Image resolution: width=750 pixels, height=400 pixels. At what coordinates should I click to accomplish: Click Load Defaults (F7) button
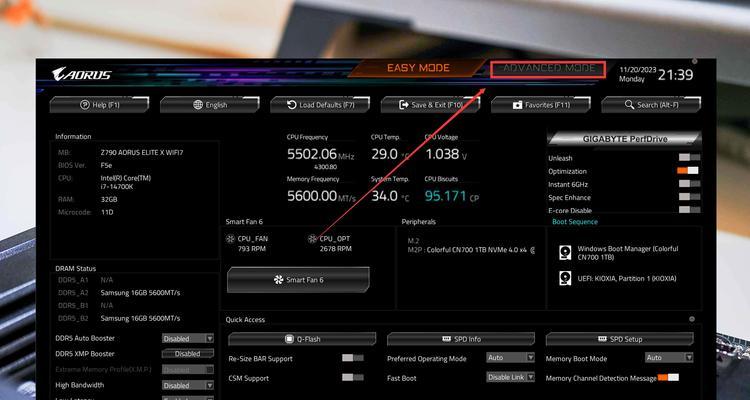pos(320,105)
